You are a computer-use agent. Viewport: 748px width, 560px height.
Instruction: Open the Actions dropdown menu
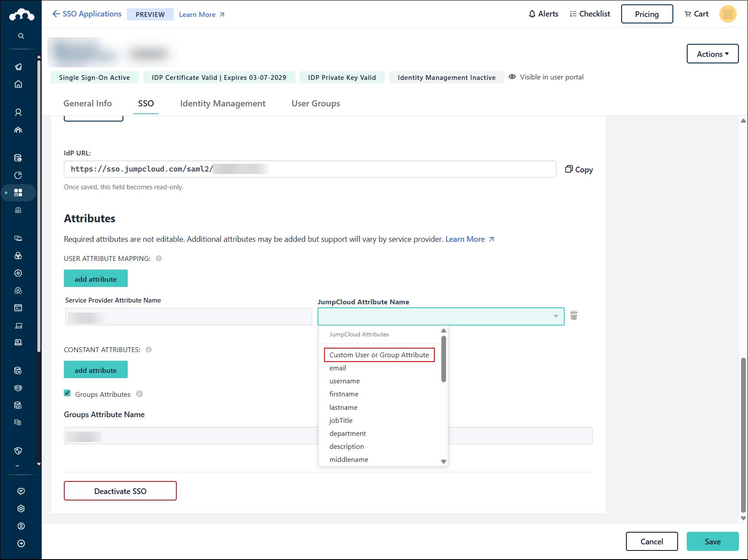[712, 54]
